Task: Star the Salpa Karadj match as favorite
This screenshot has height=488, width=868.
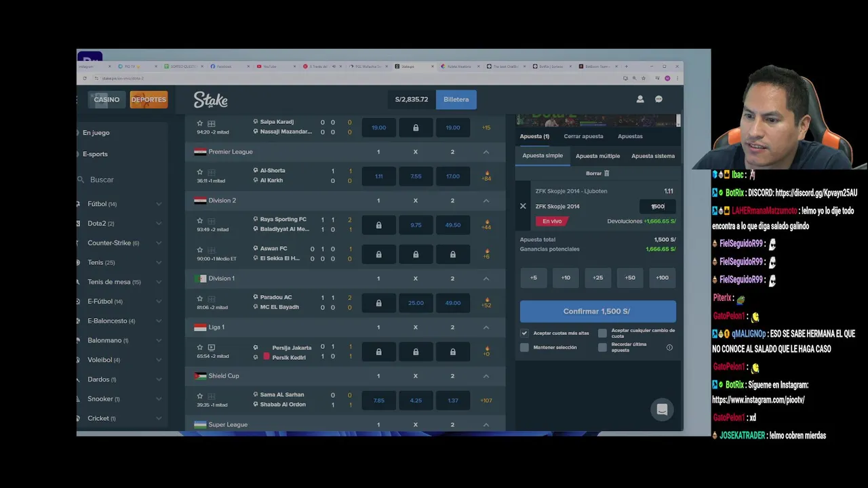Action: coord(200,123)
